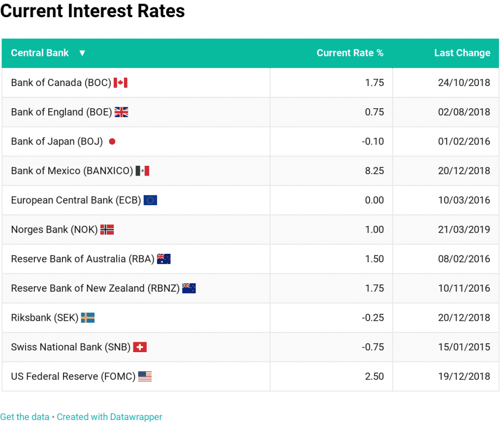The image size is (504, 423).
Task: Click the Mexico flag icon
Action: click(142, 171)
